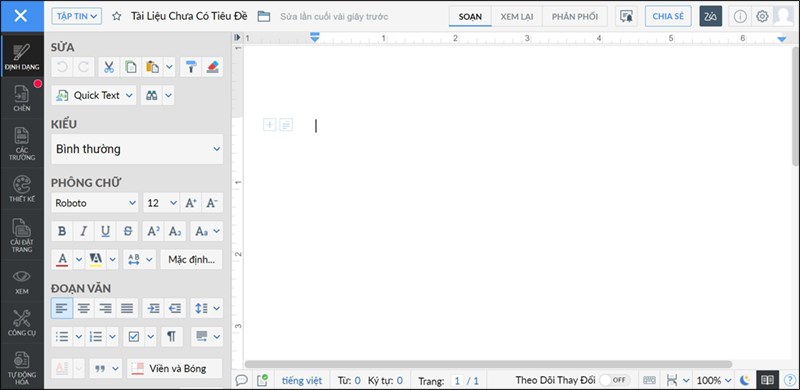Screen dimensions: 800x390
Task: Click the tiếng việt language link
Action: point(302,380)
